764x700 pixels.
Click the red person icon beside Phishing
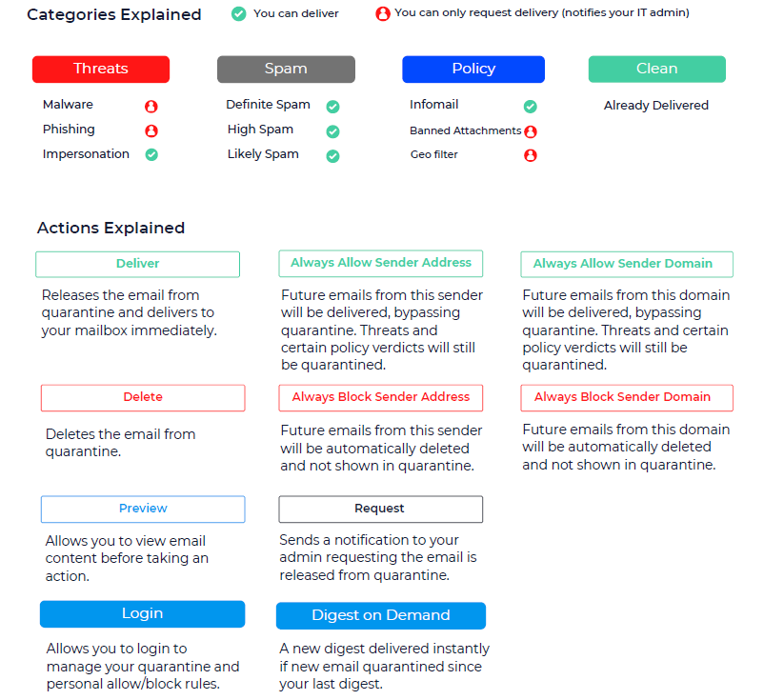151,131
